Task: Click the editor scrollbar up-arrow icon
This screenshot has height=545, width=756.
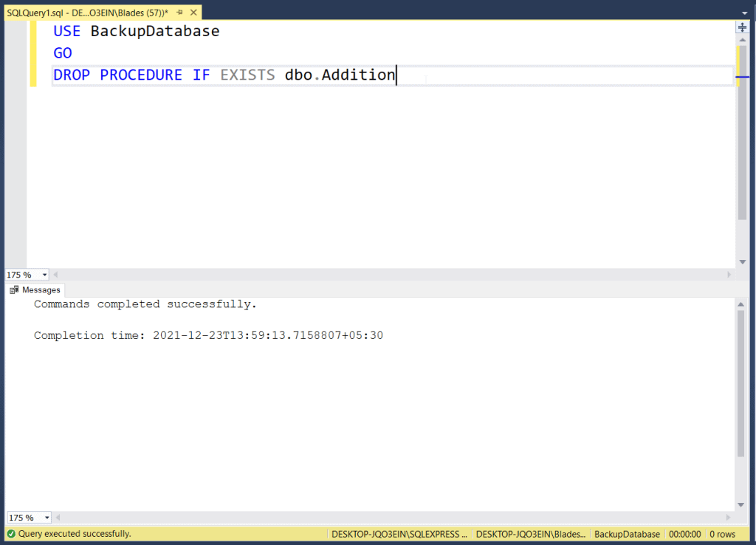Action: [742, 41]
